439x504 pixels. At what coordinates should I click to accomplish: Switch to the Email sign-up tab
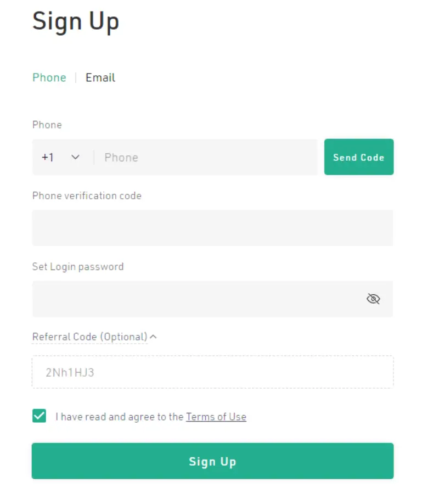(100, 77)
